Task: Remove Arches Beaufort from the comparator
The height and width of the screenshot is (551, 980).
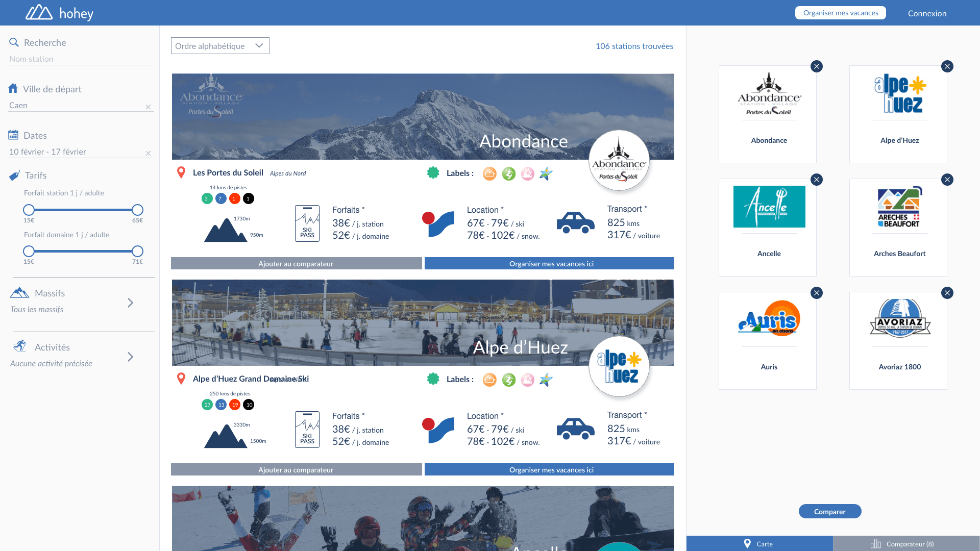Action: (x=947, y=180)
